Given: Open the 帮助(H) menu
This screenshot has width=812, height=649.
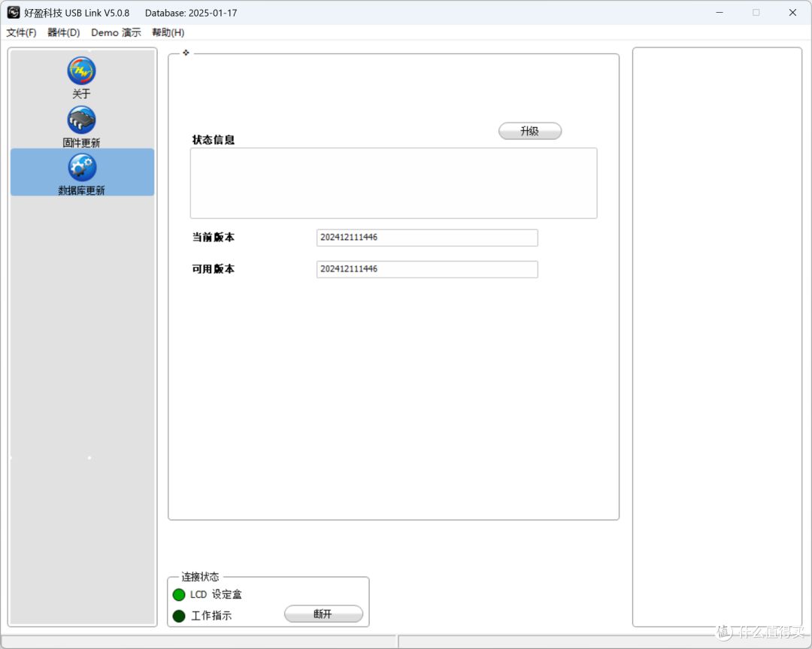Looking at the screenshot, I should click(x=168, y=32).
